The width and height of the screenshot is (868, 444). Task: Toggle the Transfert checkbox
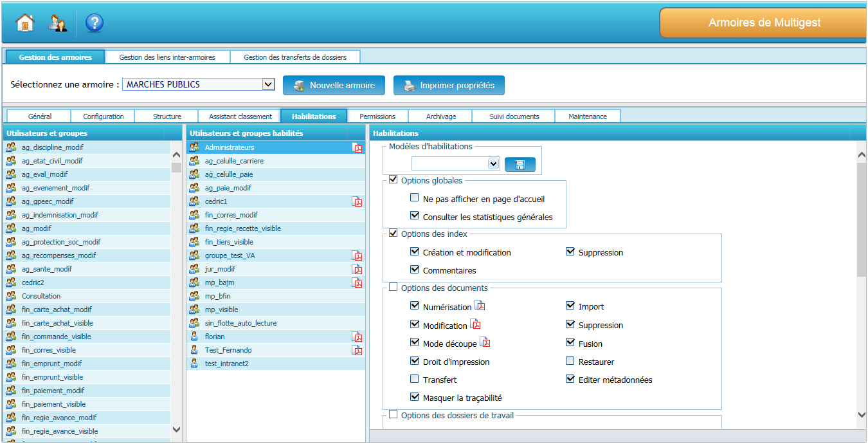point(415,379)
